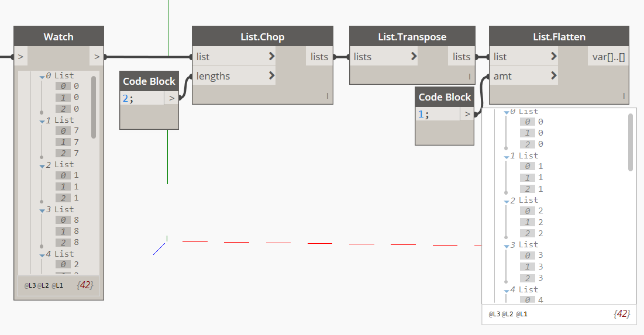This screenshot has height=335, width=644.
Task: Click the Watch node output port arrow
Action: click(97, 57)
